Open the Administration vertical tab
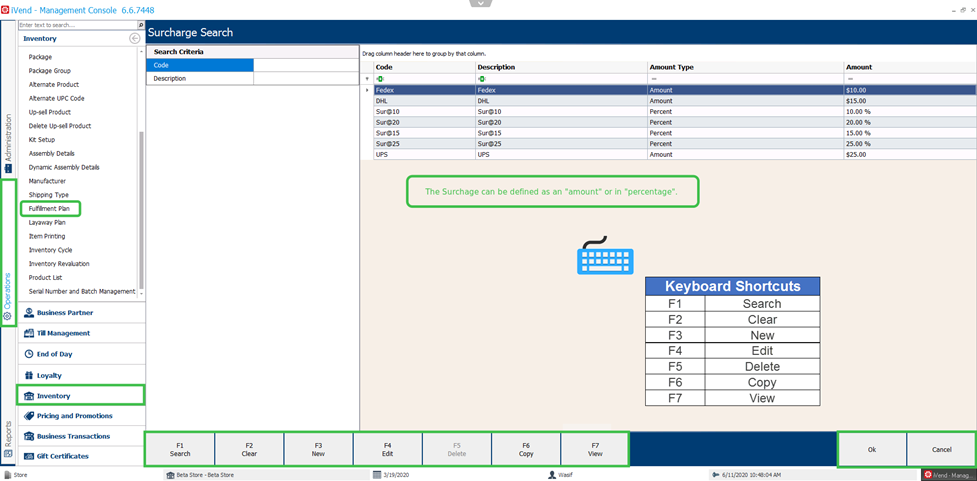This screenshot has height=481, width=977. click(7, 145)
